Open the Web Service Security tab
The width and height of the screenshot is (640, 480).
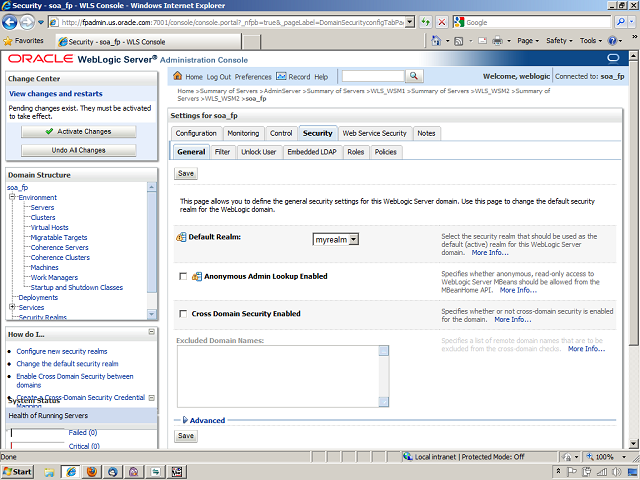point(374,133)
